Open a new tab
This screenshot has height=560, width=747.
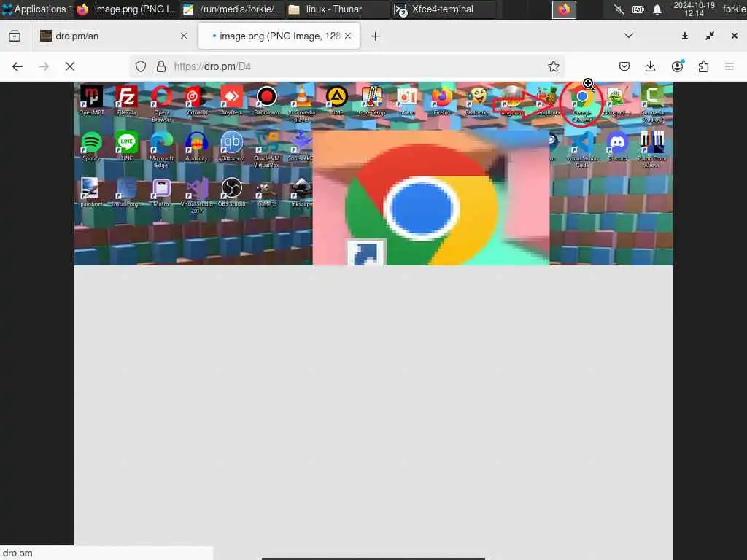pyautogui.click(x=376, y=36)
